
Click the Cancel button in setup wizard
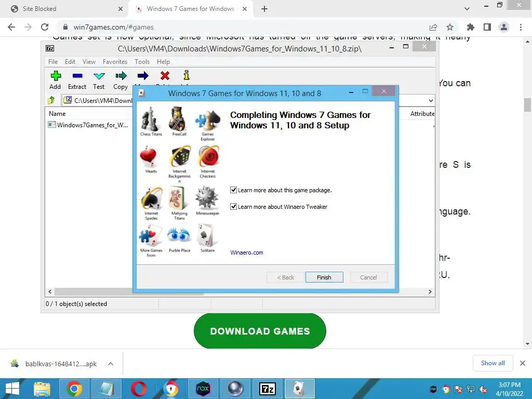[368, 277]
